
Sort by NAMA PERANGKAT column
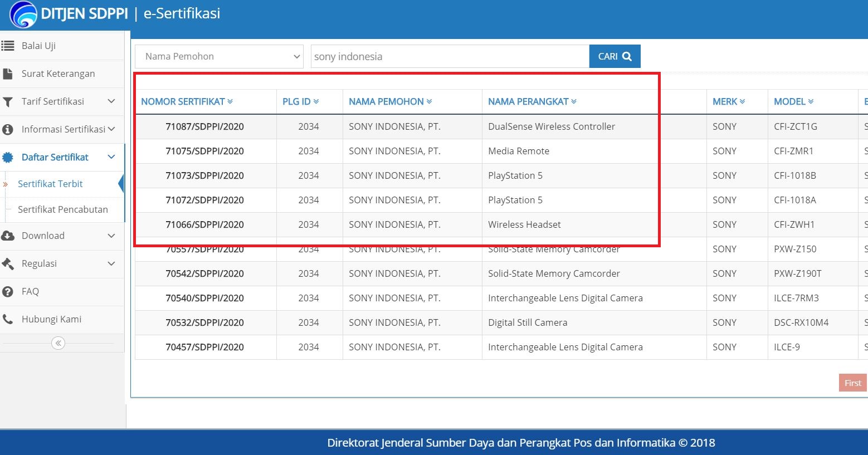(533, 101)
